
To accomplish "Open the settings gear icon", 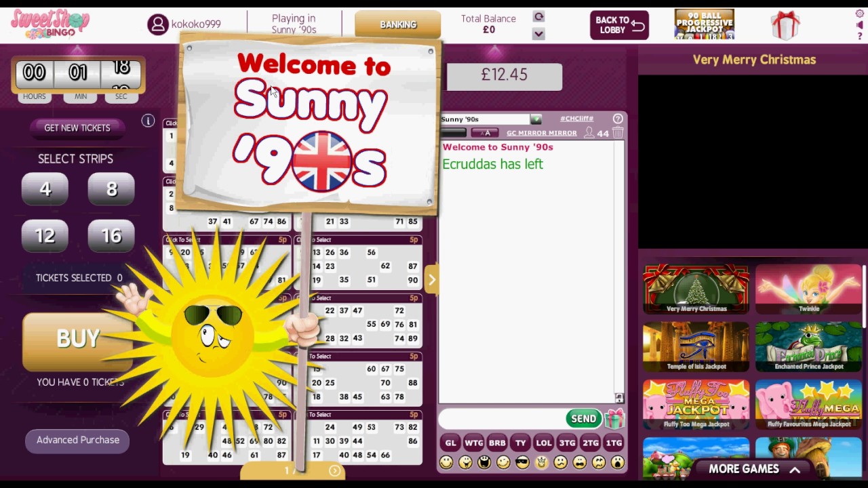I will coord(860,14).
